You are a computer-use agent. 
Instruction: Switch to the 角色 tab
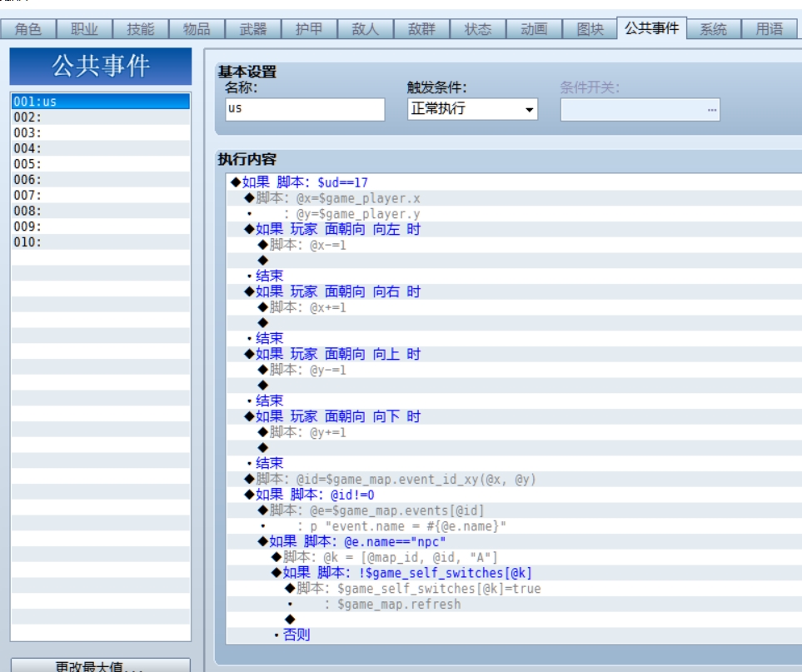pos(28,29)
